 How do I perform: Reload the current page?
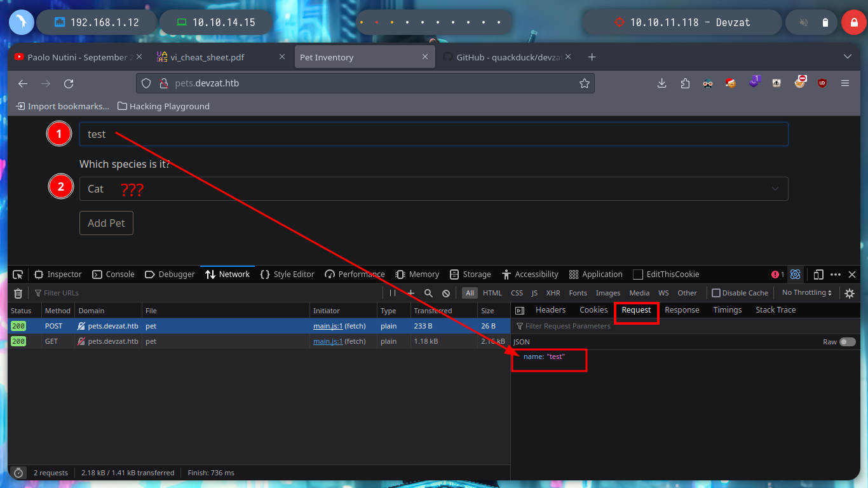click(x=69, y=83)
